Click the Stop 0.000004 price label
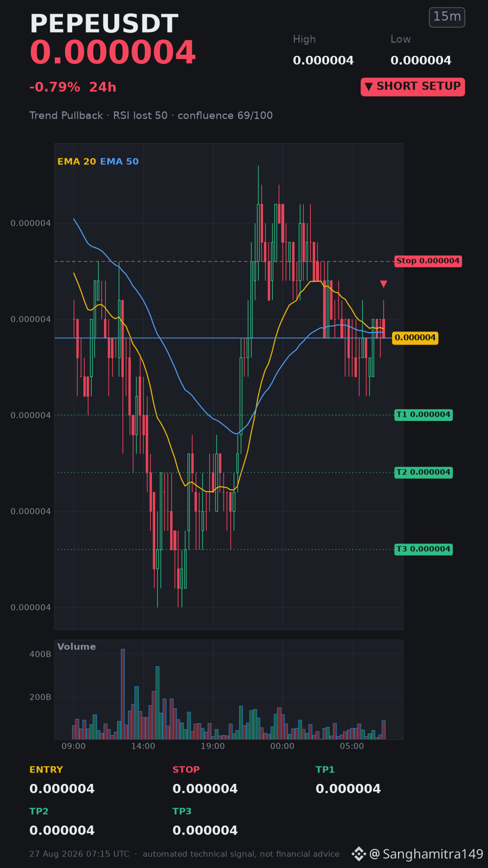The height and width of the screenshot is (868, 488). tap(428, 261)
